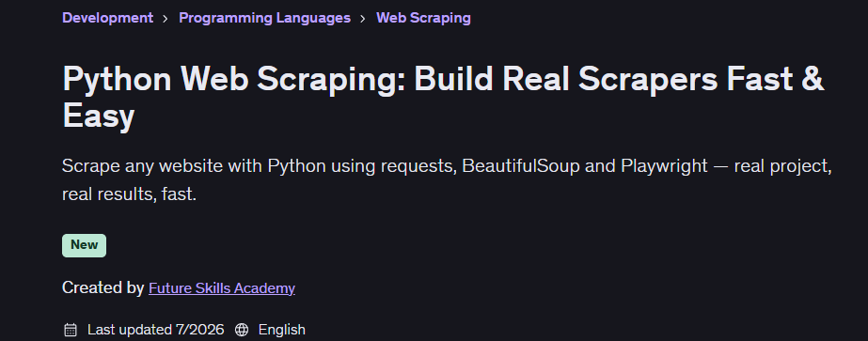The width and height of the screenshot is (868, 341).
Task: Click the course title 'Python Web Scraping: Build Real Scrapers Fast & Easy'
Action: [444, 98]
